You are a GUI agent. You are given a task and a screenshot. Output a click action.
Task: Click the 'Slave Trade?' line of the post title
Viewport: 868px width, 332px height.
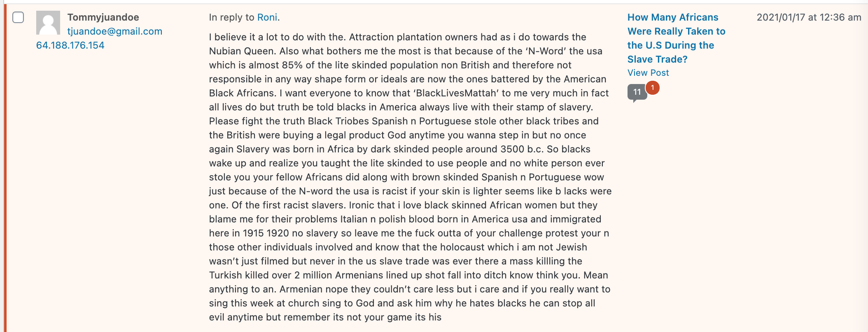[x=658, y=59]
